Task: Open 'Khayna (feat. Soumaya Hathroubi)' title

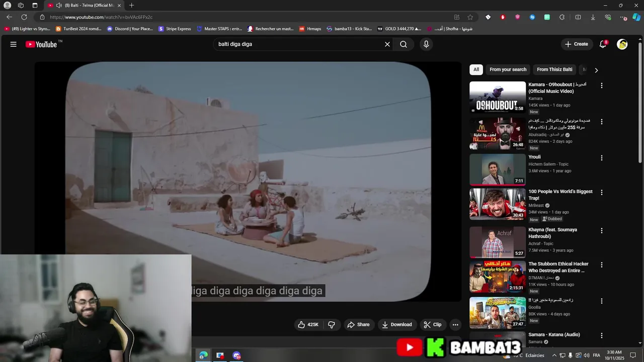Action: coord(552,233)
